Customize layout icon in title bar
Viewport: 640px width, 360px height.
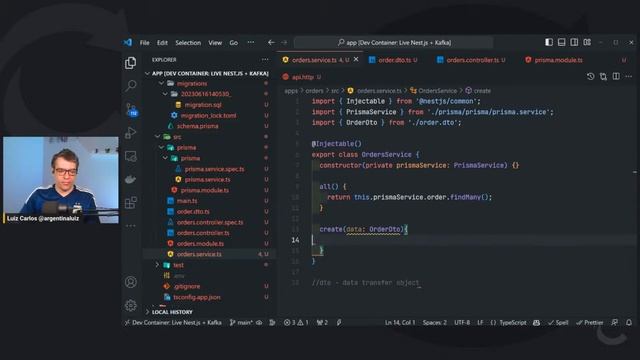pyautogui.click(x=587, y=42)
